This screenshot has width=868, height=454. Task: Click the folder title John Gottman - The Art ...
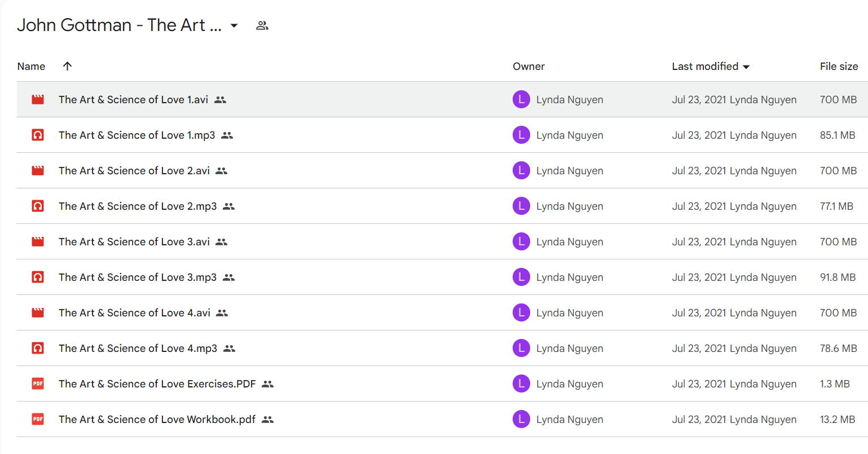(x=119, y=25)
